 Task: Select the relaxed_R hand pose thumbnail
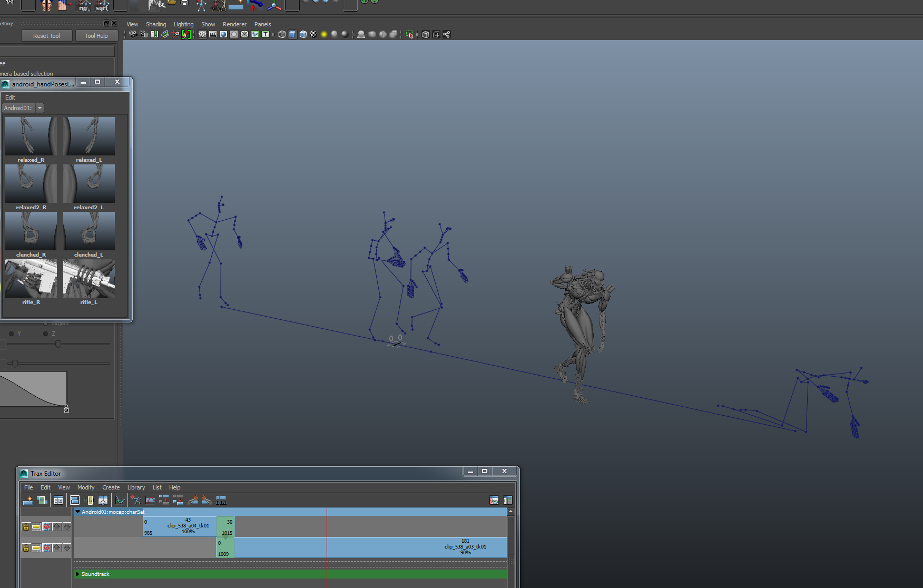point(31,136)
